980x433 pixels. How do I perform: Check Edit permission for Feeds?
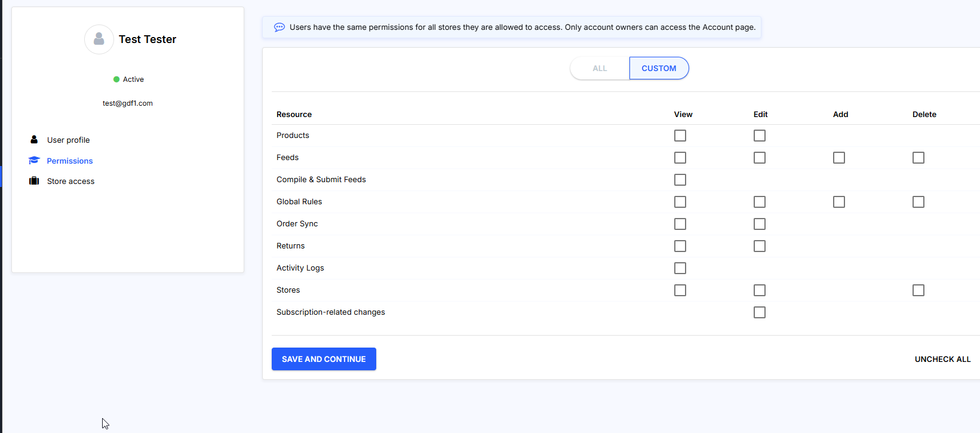pyautogui.click(x=760, y=158)
